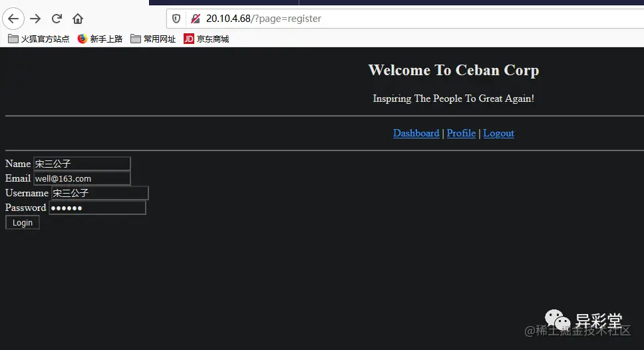Go back to the previous page
This screenshot has height=350, width=644.
click(13, 19)
